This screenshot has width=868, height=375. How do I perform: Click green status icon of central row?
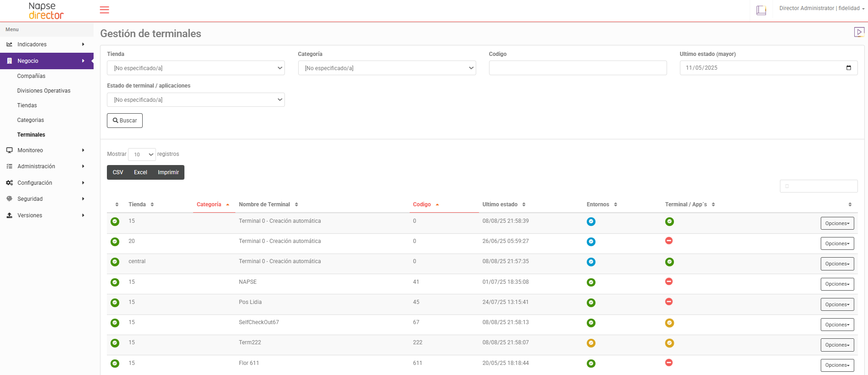pyautogui.click(x=115, y=262)
